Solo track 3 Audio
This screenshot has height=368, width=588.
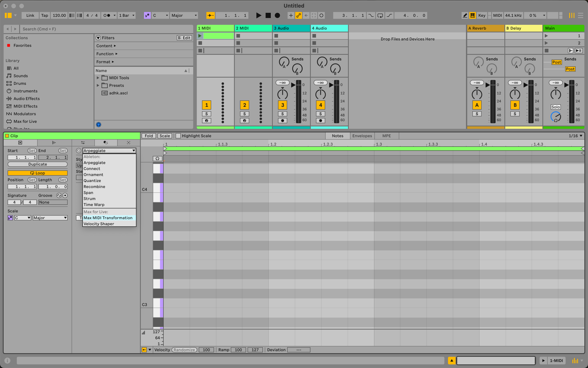coord(283,114)
